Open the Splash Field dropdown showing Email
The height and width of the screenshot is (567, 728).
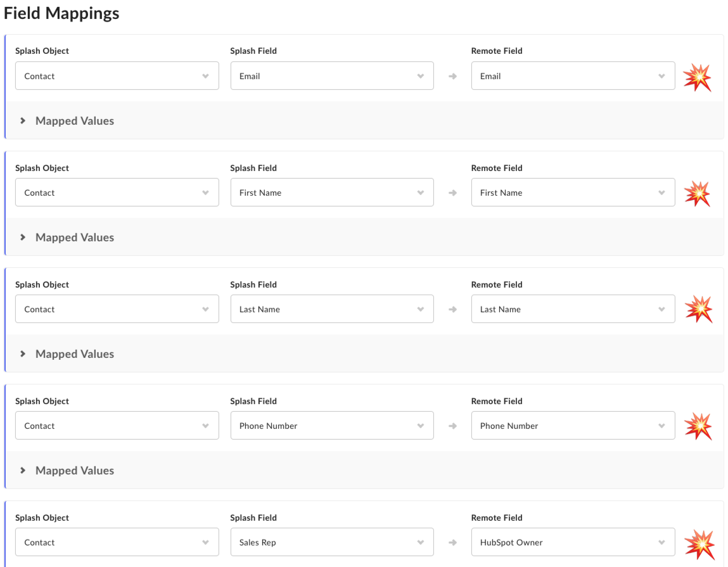pos(332,75)
